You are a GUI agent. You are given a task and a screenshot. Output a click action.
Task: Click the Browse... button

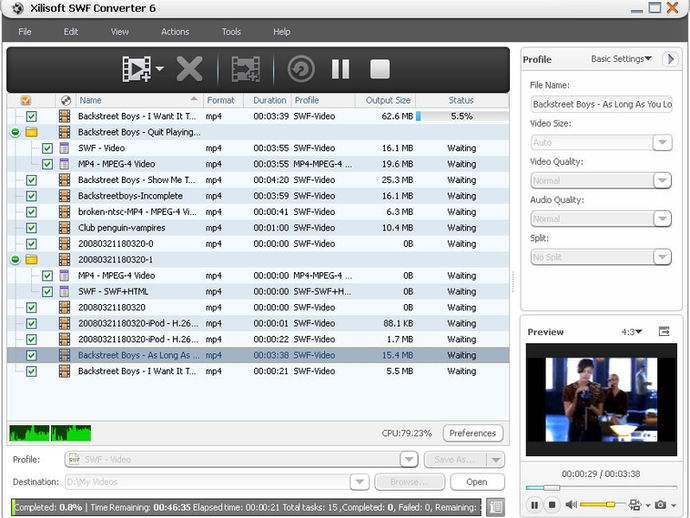click(409, 482)
